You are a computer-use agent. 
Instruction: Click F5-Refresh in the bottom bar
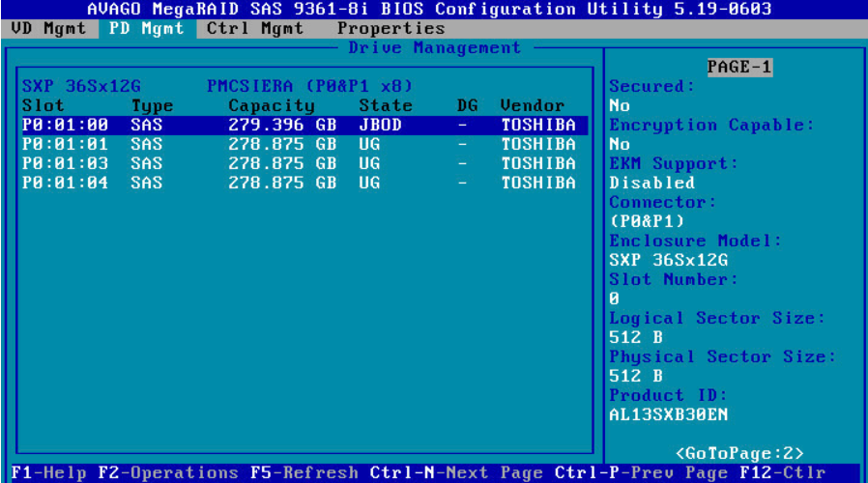click(x=304, y=473)
